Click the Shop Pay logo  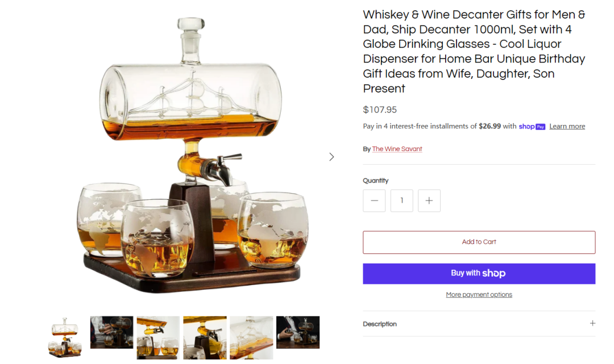point(532,127)
